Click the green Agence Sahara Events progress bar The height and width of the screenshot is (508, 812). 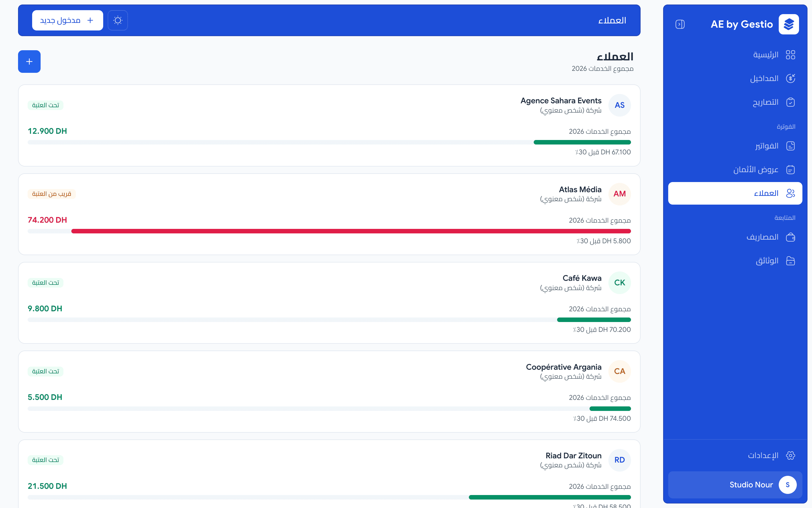coord(582,143)
